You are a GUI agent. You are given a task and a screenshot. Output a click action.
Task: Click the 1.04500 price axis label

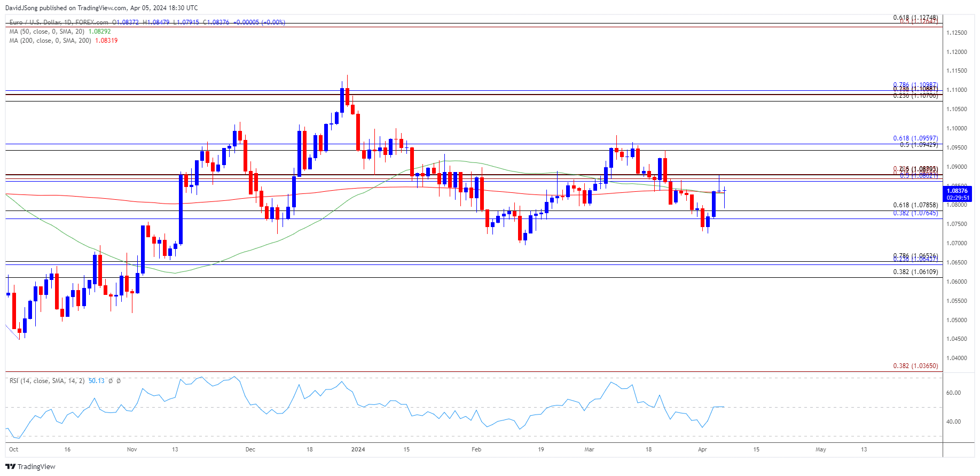pyautogui.click(x=957, y=339)
